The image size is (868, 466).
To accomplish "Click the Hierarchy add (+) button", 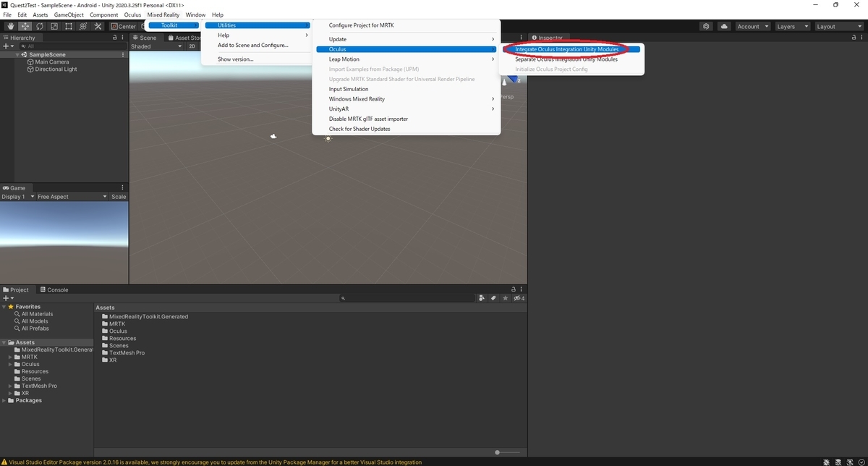I will click(x=7, y=46).
